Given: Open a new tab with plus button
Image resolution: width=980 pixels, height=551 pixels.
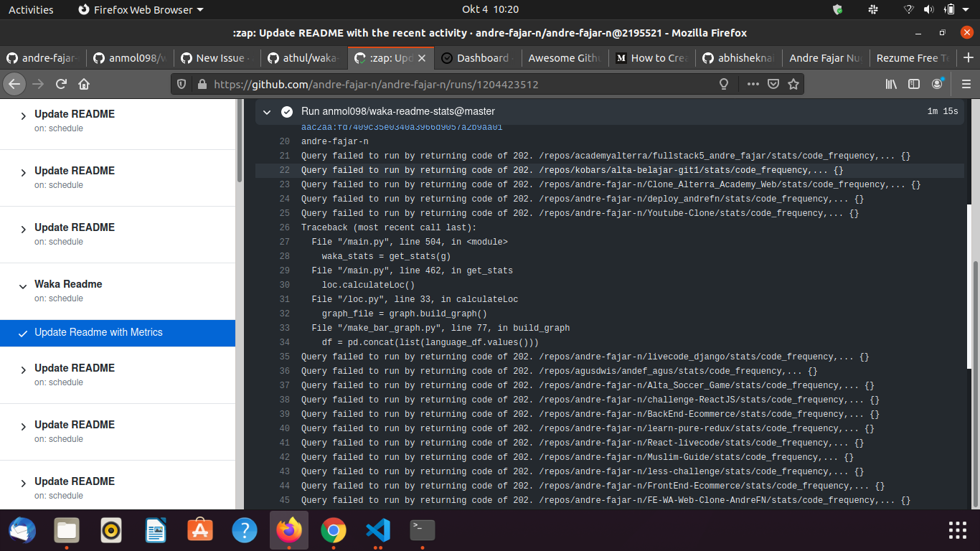Looking at the screenshot, I should click(969, 58).
